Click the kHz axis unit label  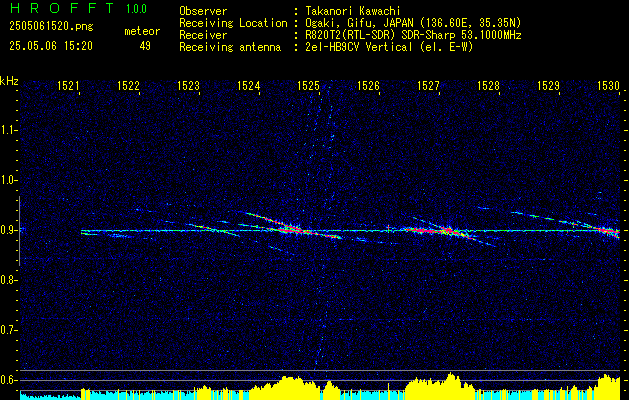(9, 81)
